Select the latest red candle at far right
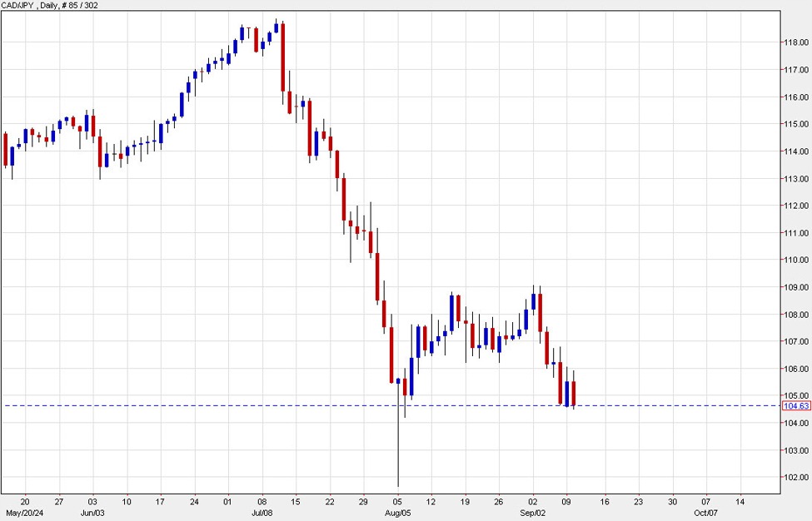 pyautogui.click(x=574, y=394)
